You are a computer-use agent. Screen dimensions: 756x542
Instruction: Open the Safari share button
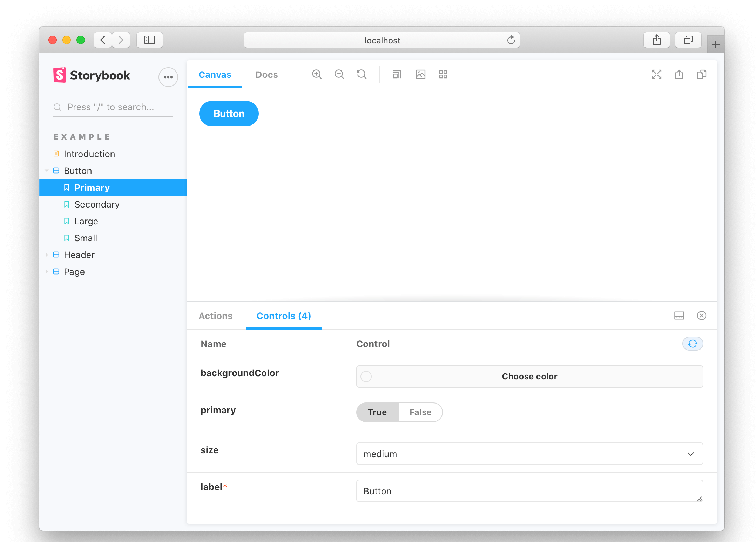(x=657, y=40)
